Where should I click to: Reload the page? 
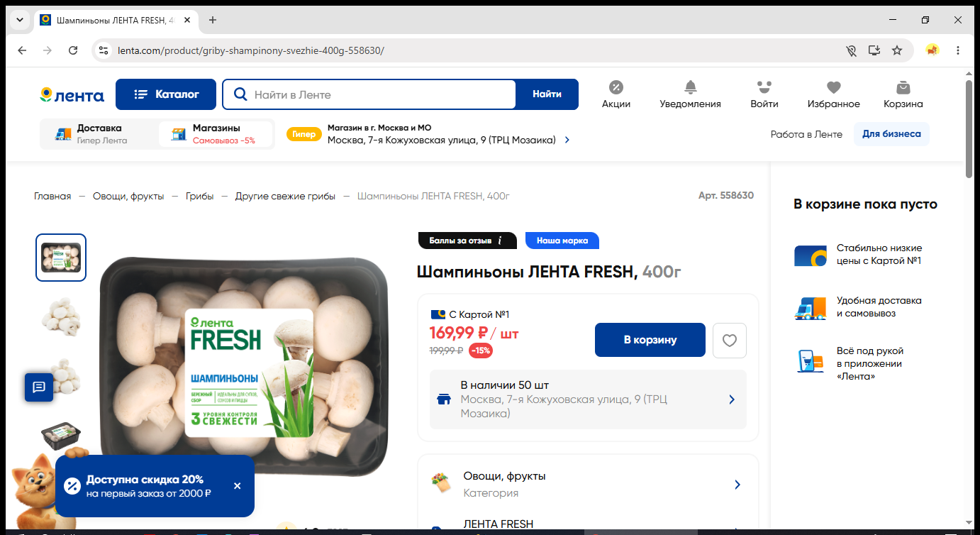pos(73,50)
